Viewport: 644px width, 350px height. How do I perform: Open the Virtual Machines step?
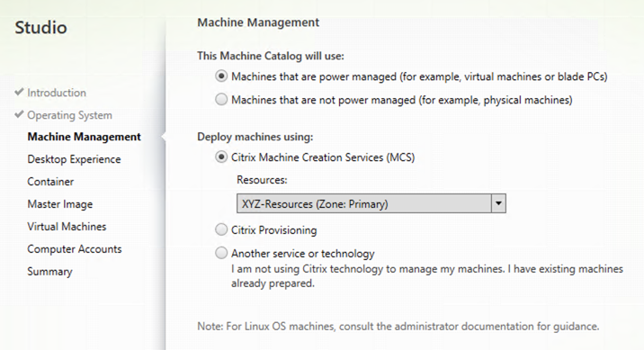coord(67,227)
